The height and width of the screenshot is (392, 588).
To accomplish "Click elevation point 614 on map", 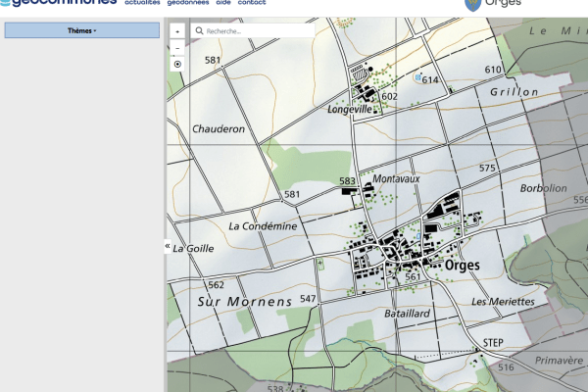I will point(430,80).
